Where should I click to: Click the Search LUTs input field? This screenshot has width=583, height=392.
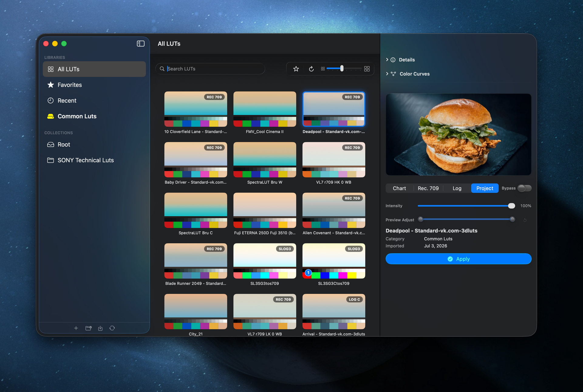[210, 69]
